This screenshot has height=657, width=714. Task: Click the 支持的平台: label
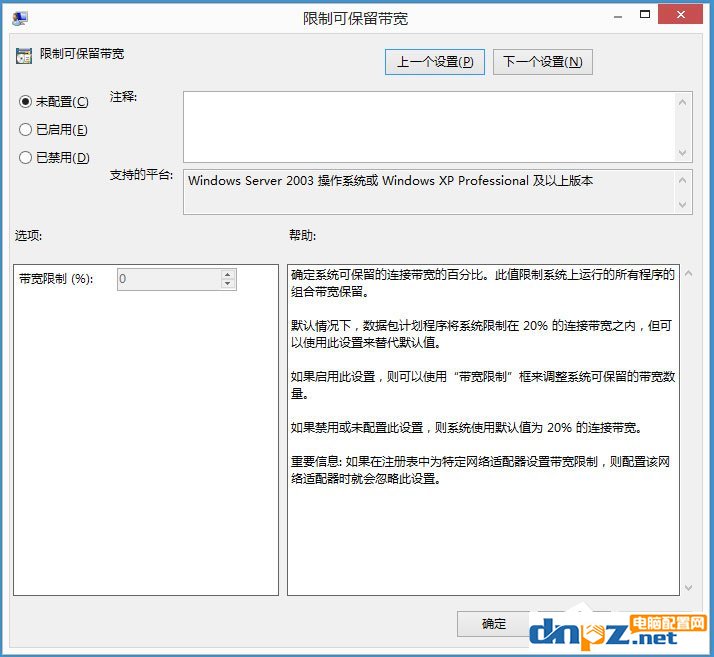(141, 174)
